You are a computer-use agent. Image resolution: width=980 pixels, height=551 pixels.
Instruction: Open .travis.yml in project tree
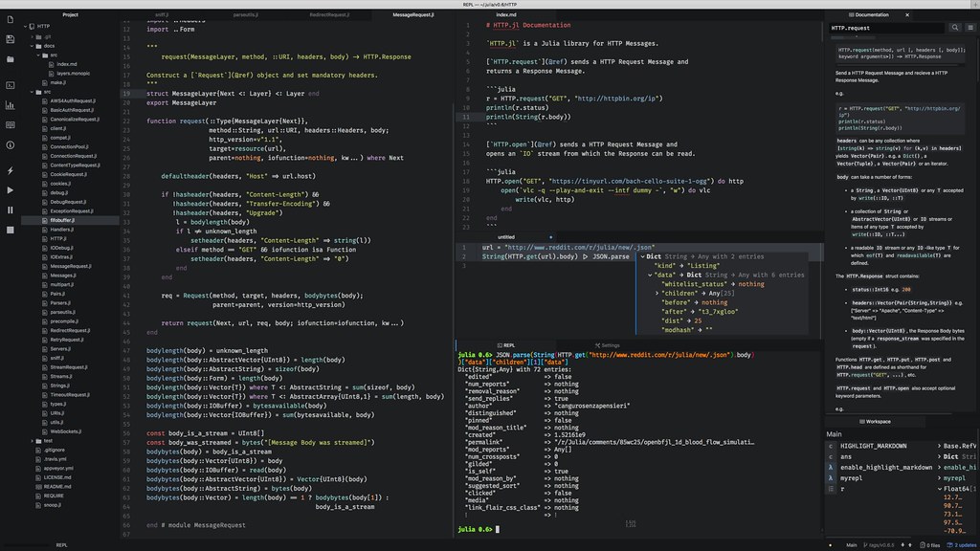55,459
